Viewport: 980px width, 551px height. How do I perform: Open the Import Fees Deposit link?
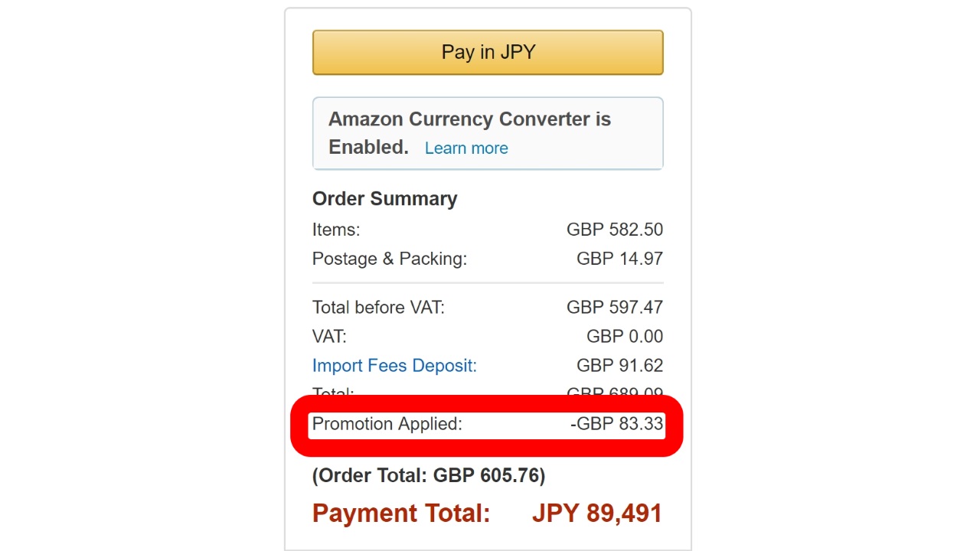394,366
